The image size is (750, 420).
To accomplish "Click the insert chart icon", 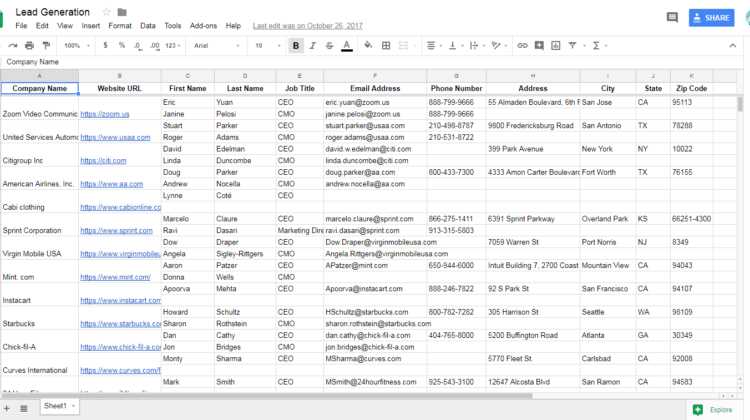I will pos(555,45).
